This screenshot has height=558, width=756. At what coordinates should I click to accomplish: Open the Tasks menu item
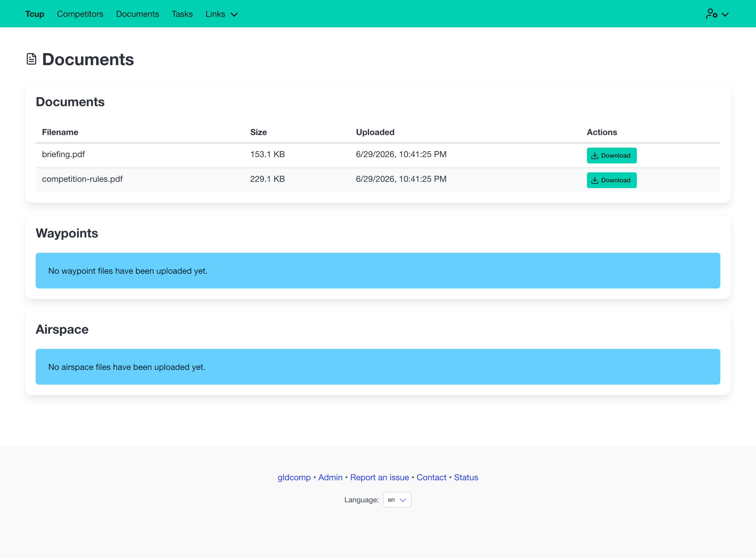pos(182,14)
